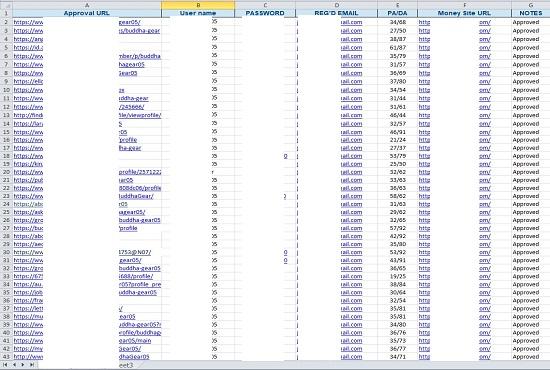Click the PASSWORD header cell

(x=265, y=13)
